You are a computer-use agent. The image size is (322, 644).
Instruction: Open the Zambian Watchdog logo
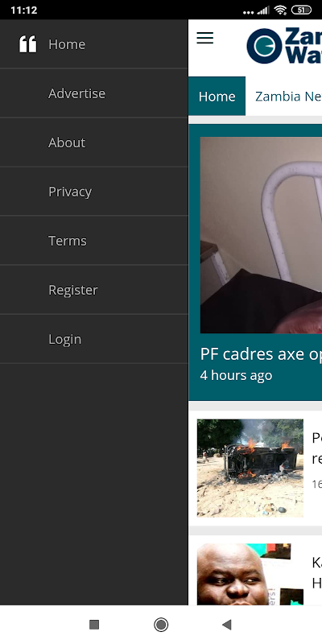[284, 46]
